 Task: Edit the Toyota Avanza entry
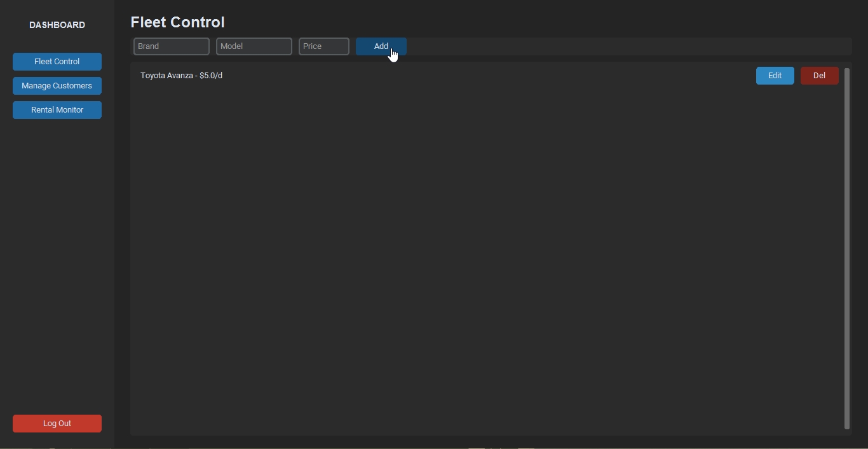coord(775,76)
